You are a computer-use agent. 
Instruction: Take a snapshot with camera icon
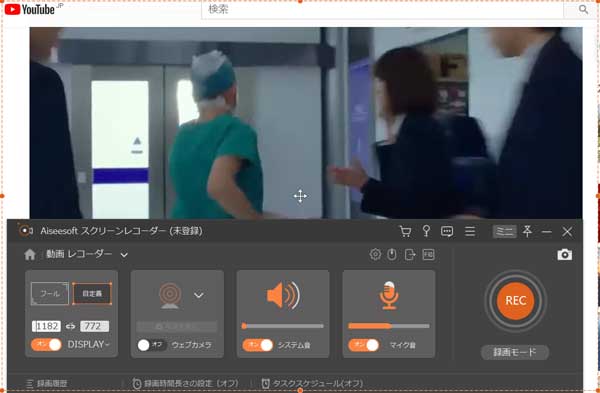pyautogui.click(x=564, y=254)
